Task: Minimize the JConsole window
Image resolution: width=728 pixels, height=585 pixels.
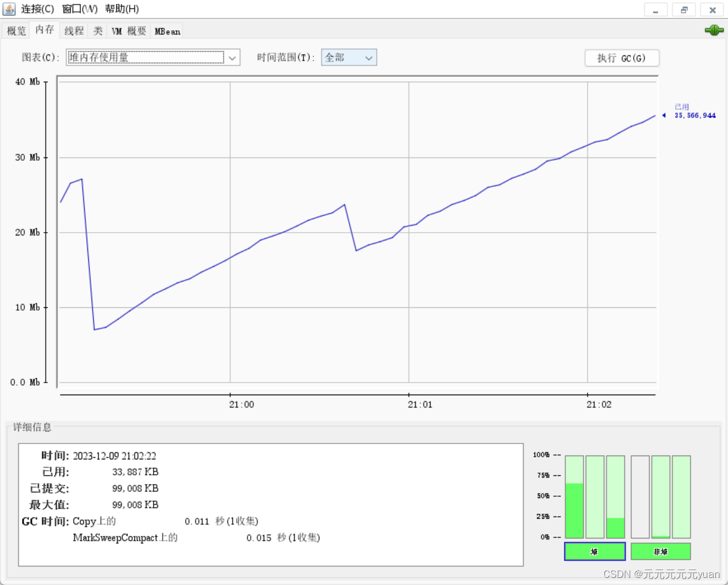Action: click(x=656, y=10)
